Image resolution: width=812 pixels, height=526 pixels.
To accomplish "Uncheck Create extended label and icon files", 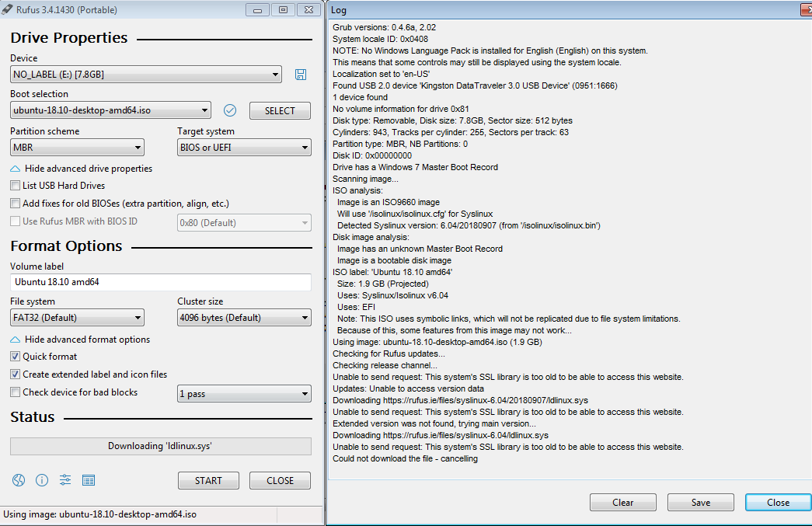I will point(16,374).
